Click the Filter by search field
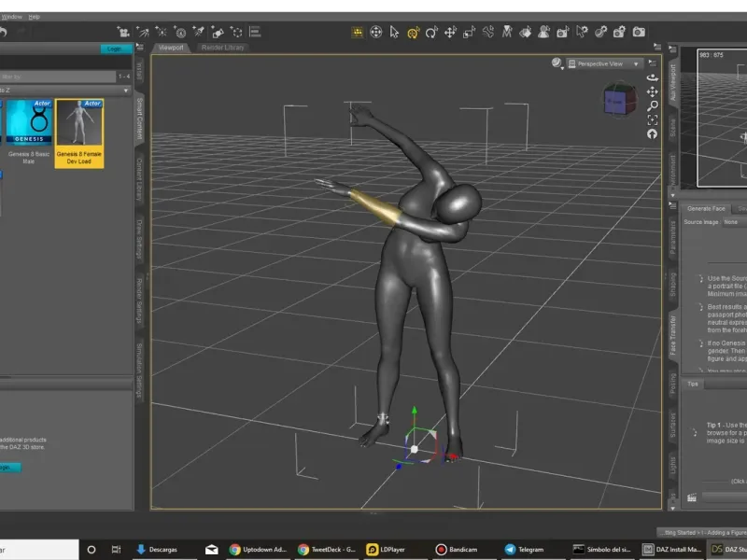Viewport: 747px width, 560px height. pyautogui.click(x=56, y=77)
